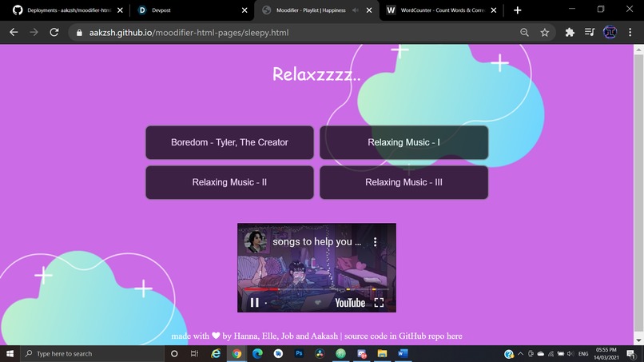This screenshot has width=644, height=362.
Task: Pause the YouTube video
Action: click(255, 303)
